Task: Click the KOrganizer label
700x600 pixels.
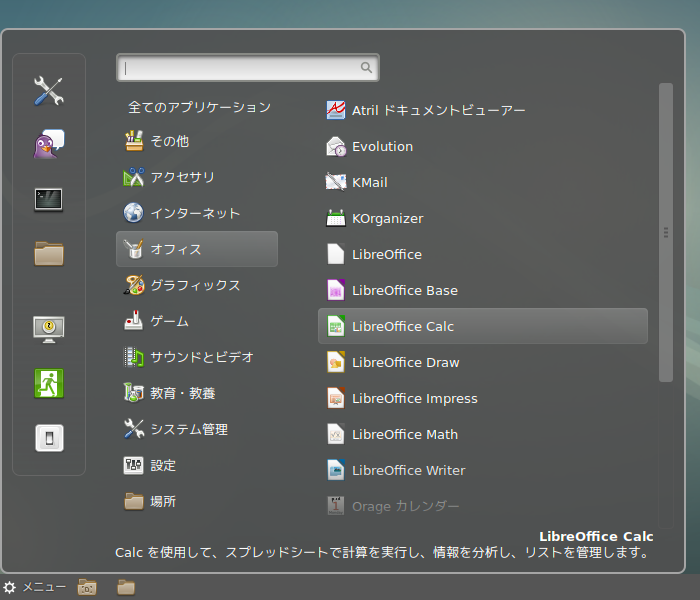Action: point(388,219)
